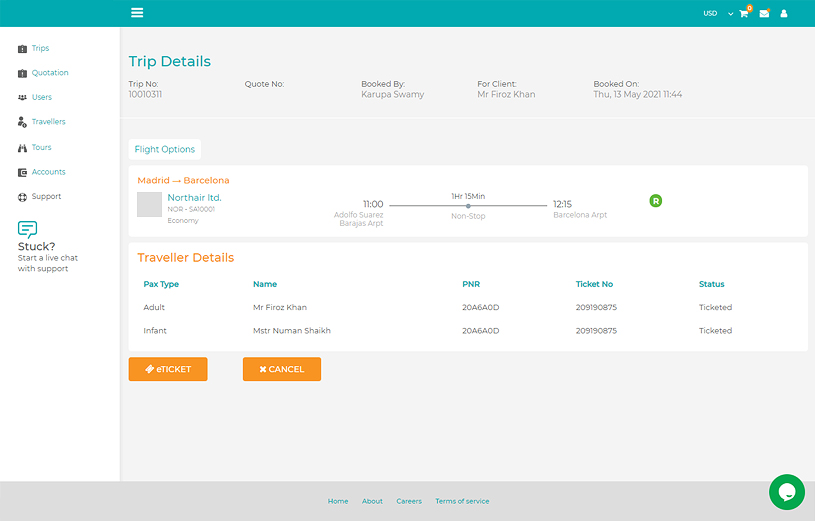815x521 pixels.
Task: Click the Name column header
Action: [x=265, y=284]
